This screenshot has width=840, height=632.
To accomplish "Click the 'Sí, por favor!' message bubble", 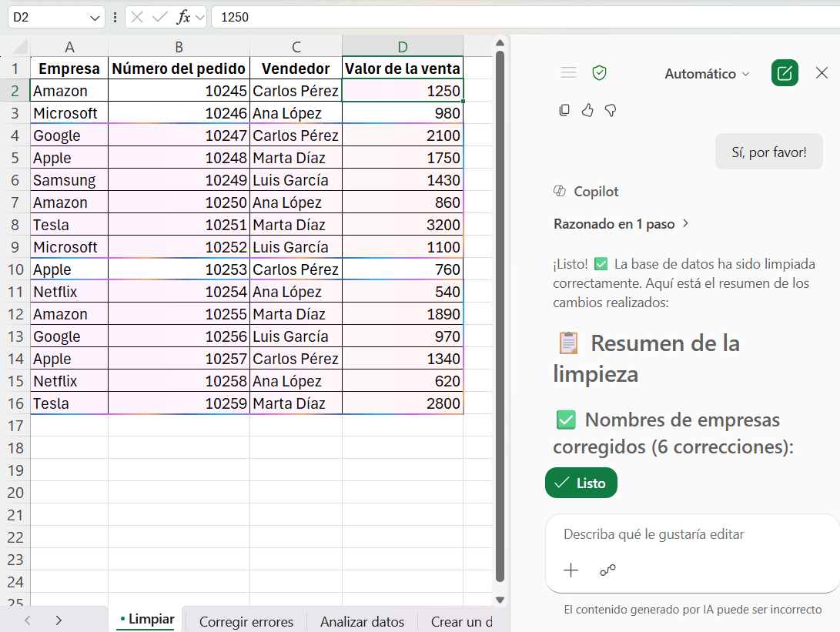I will point(768,152).
